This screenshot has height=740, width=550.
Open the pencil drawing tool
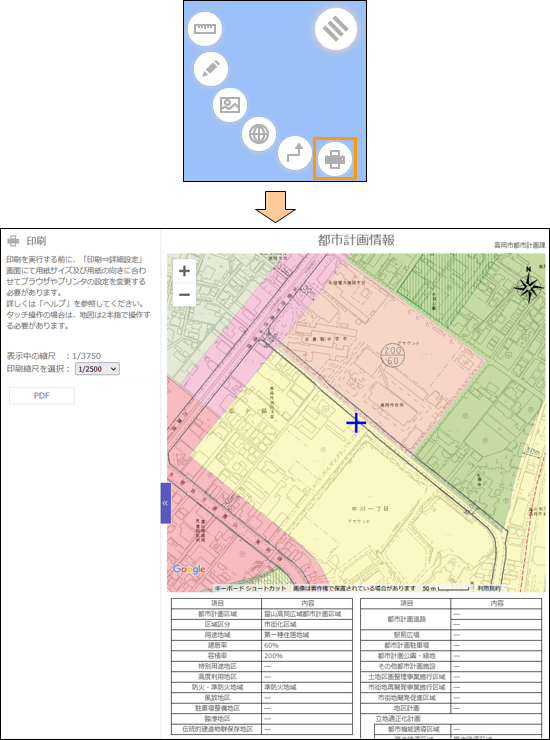211,70
